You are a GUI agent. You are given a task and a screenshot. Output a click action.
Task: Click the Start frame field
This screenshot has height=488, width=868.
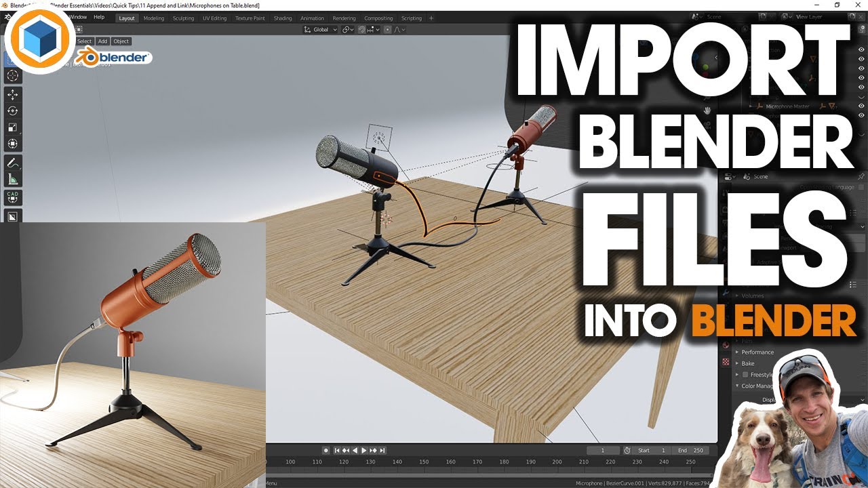click(x=653, y=450)
